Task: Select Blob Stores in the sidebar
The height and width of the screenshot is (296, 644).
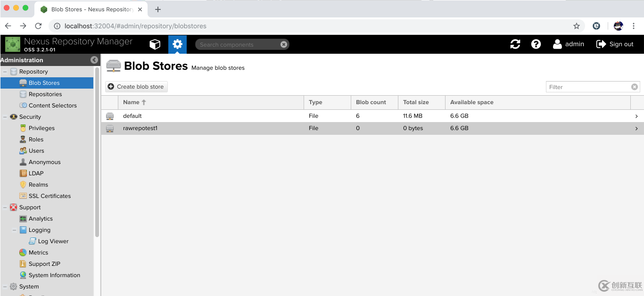Action: [x=47, y=83]
